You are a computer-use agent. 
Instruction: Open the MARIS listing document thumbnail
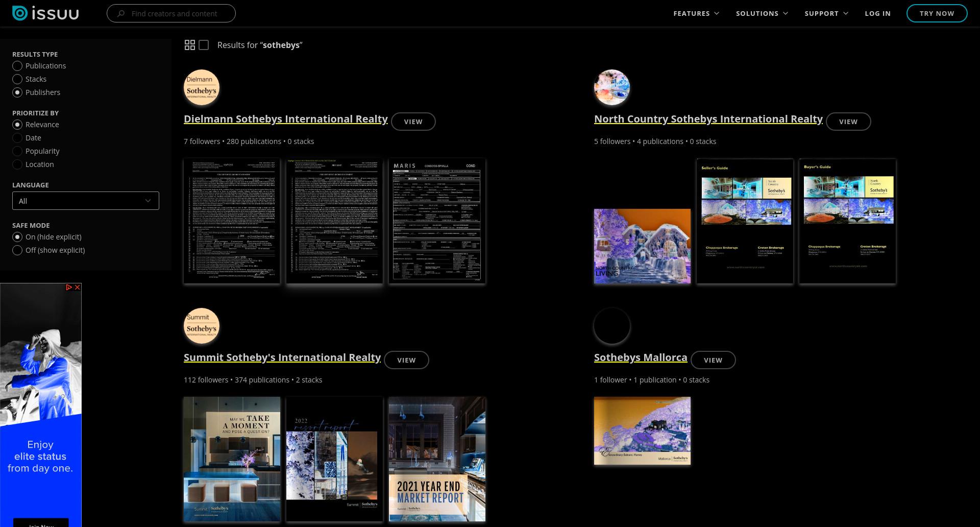437,221
